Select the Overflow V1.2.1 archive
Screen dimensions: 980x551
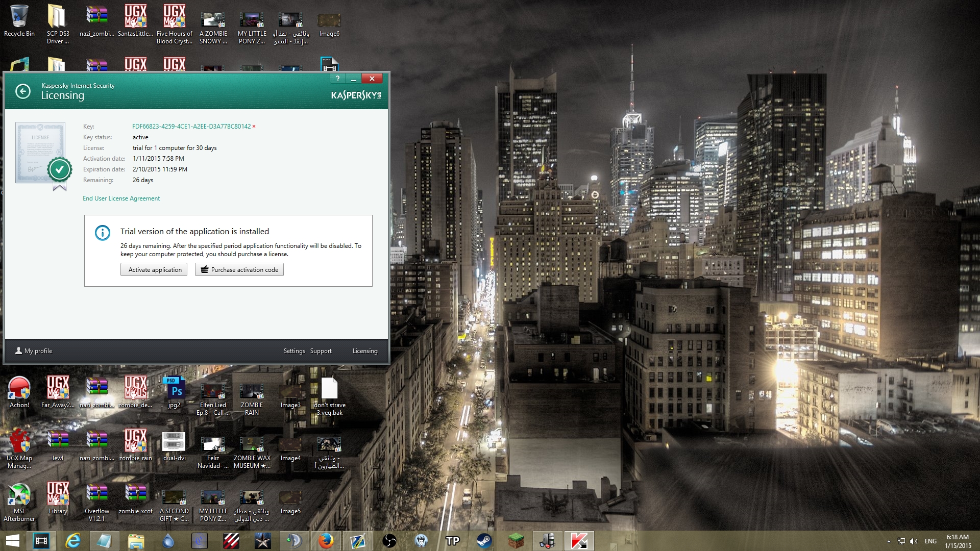[96, 502]
